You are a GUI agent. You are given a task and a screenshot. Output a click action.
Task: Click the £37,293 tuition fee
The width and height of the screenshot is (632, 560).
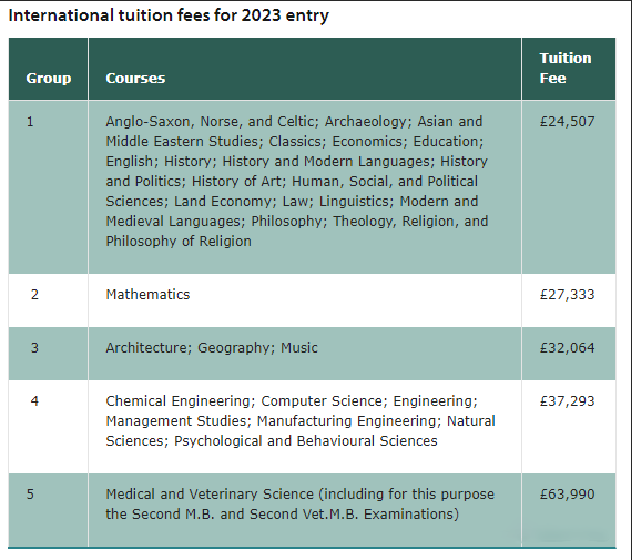click(x=567, y=401)
